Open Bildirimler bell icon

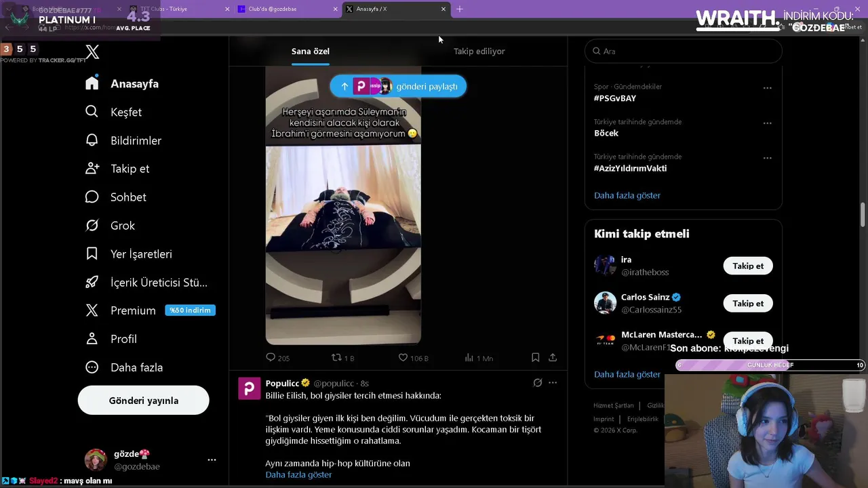92,140
